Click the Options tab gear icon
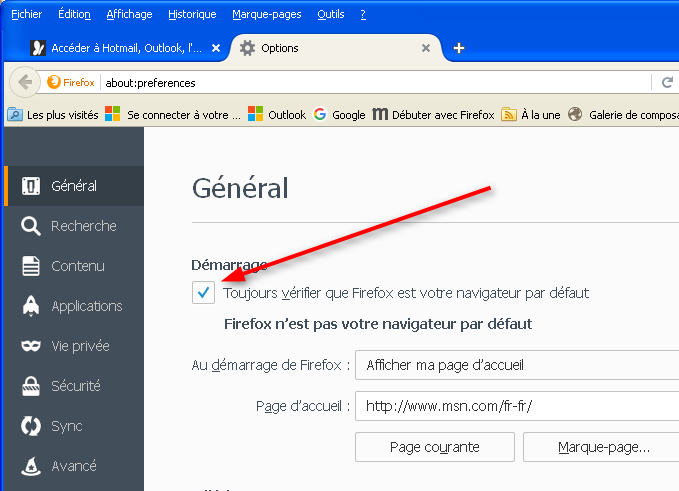The image size is (679, 491). click(247, 48)
